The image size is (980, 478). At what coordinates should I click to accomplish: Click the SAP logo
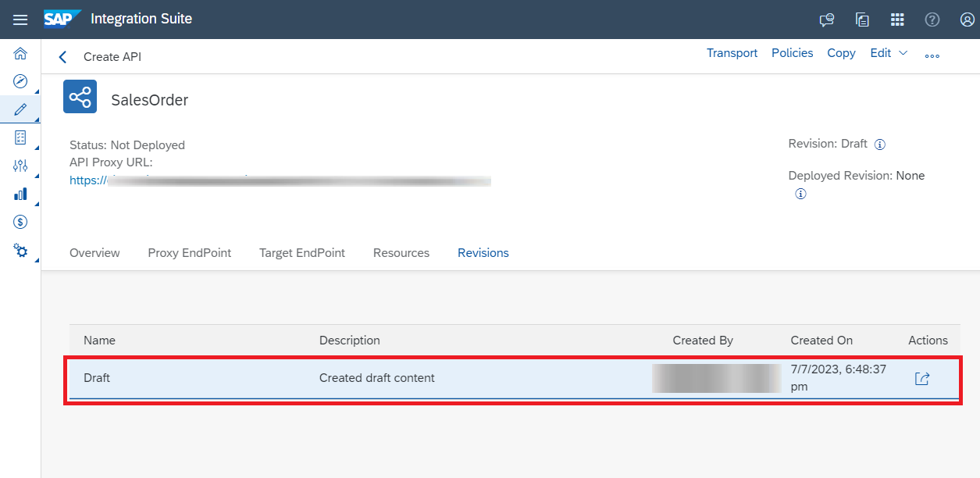[x=62, y=19]
